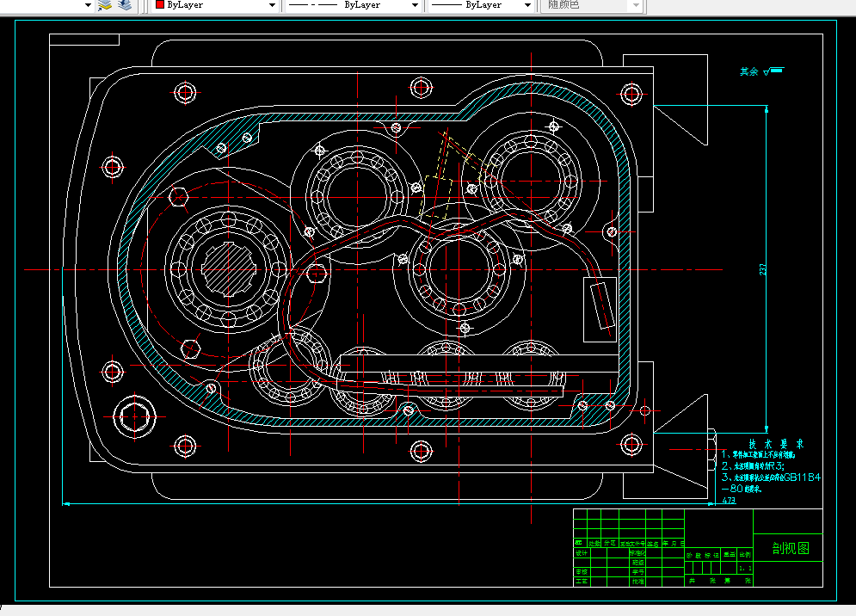Expand the solid-line ByLayer lineweight dropdown
This screenshot has width=856, height=616.
click(x=528, y=5)
